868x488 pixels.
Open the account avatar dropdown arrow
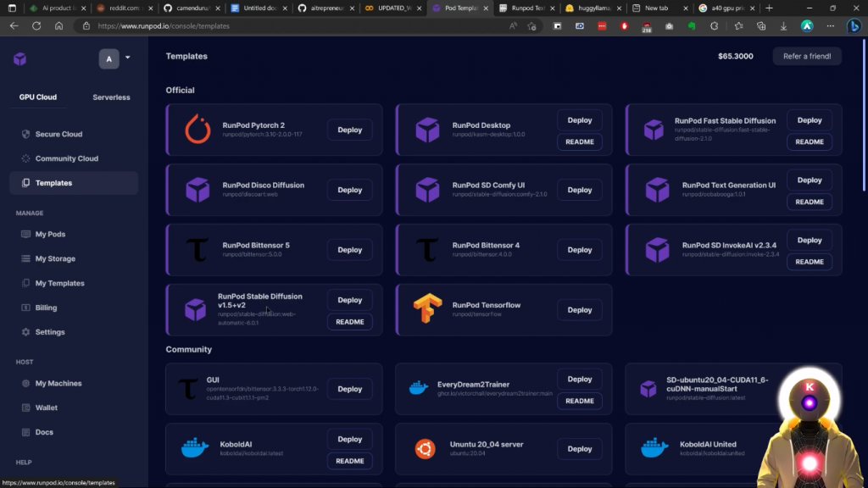[x=127, y=58]
